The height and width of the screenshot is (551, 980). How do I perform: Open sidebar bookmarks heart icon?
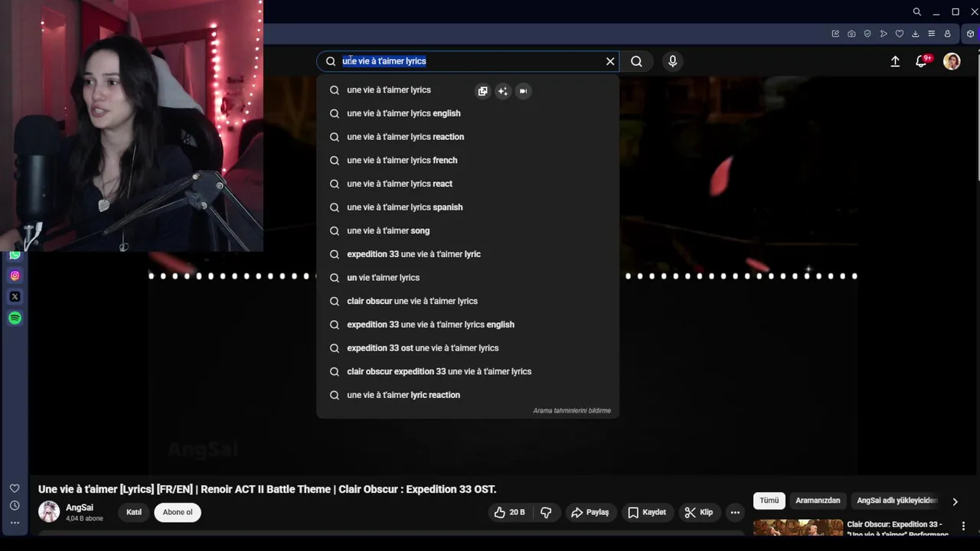(x=15, y=488)
